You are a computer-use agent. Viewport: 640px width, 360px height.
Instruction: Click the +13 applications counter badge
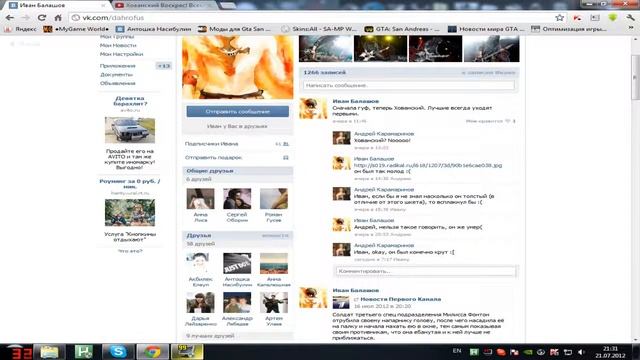tap(164, 66)
